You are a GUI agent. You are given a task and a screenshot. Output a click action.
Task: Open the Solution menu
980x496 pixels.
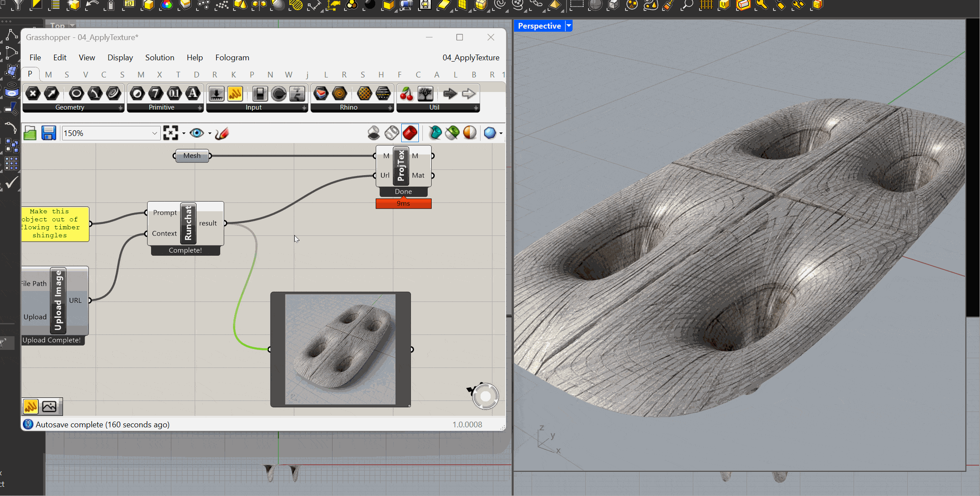click(x=160, y=58)
